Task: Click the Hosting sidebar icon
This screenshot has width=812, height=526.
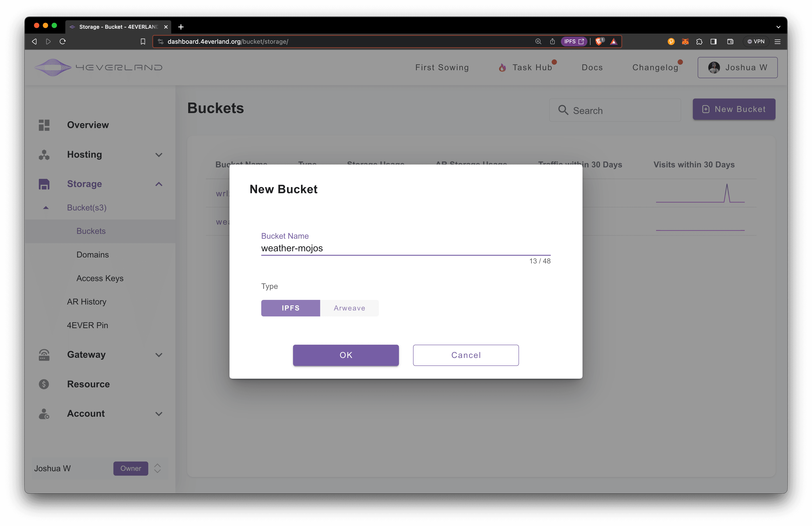Action: click(44, 155)
